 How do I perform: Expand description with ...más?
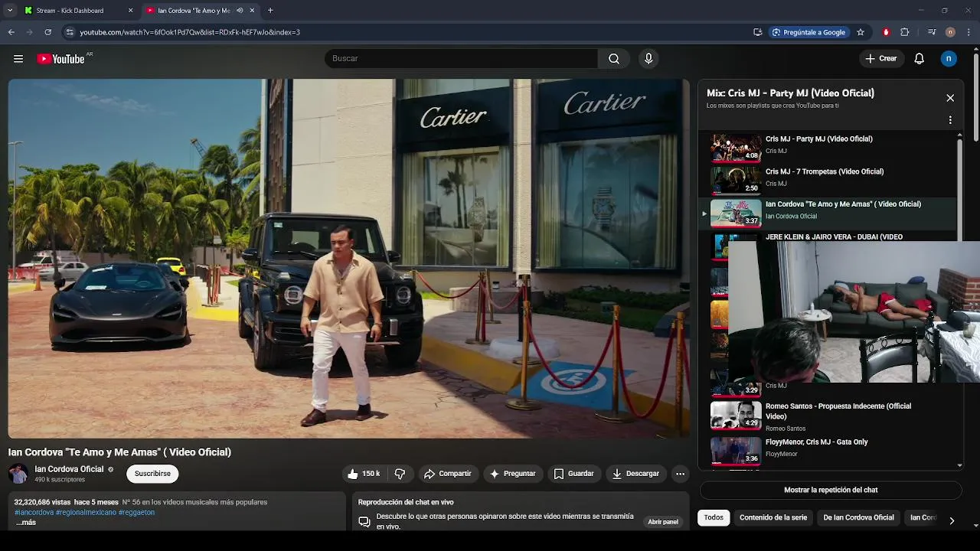click(26, 523)
